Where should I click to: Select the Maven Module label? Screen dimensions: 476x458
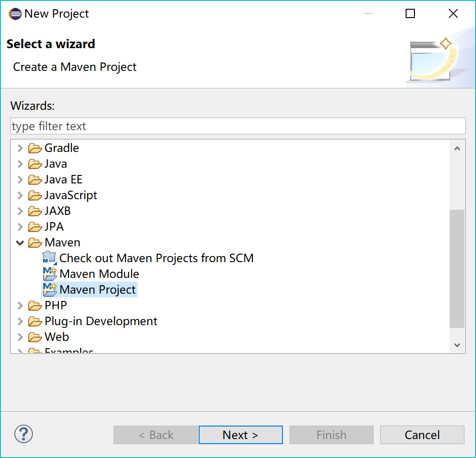99,274
